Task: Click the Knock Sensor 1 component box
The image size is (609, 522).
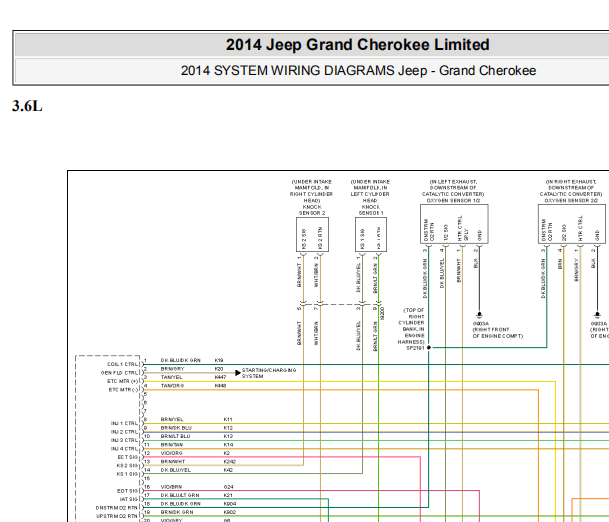Action: pos(371,235)
